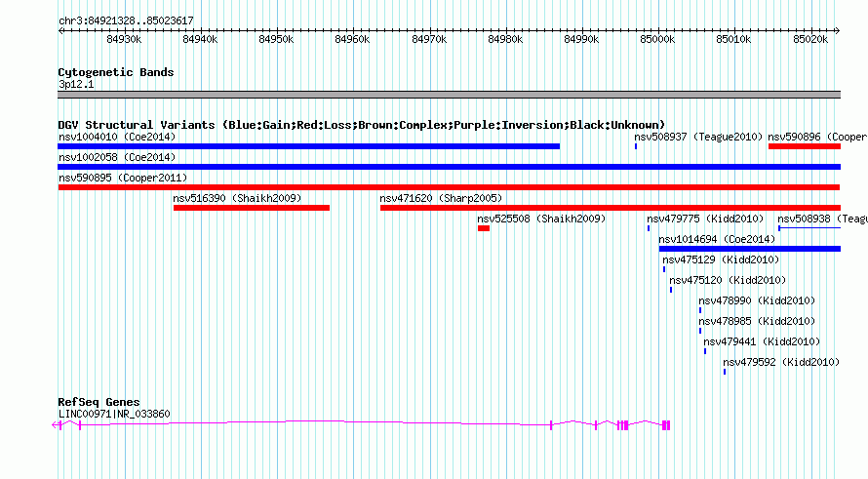This screenshot has height=479, width=868.
Task: Select the nsv1002058 (Coe2014) blue bar
Action: 449,167
